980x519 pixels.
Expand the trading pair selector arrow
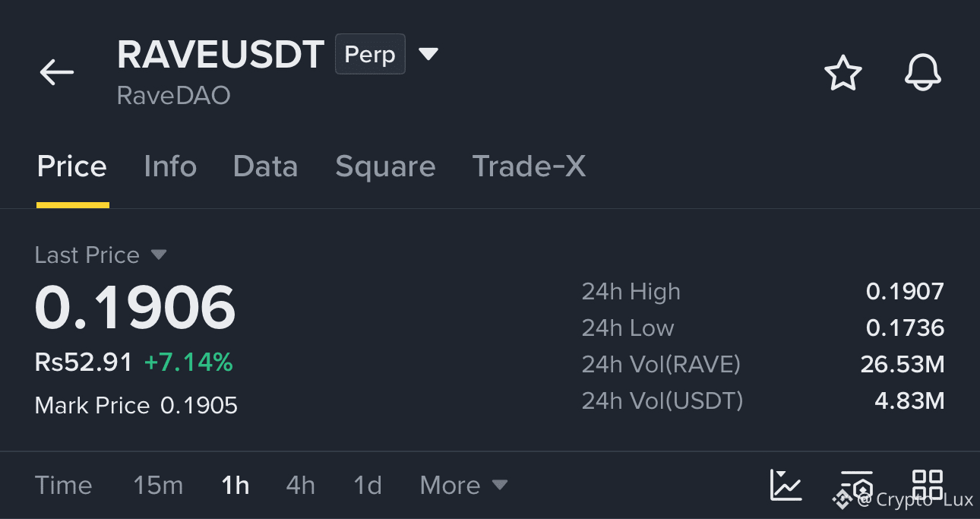(x=428, y=54)
